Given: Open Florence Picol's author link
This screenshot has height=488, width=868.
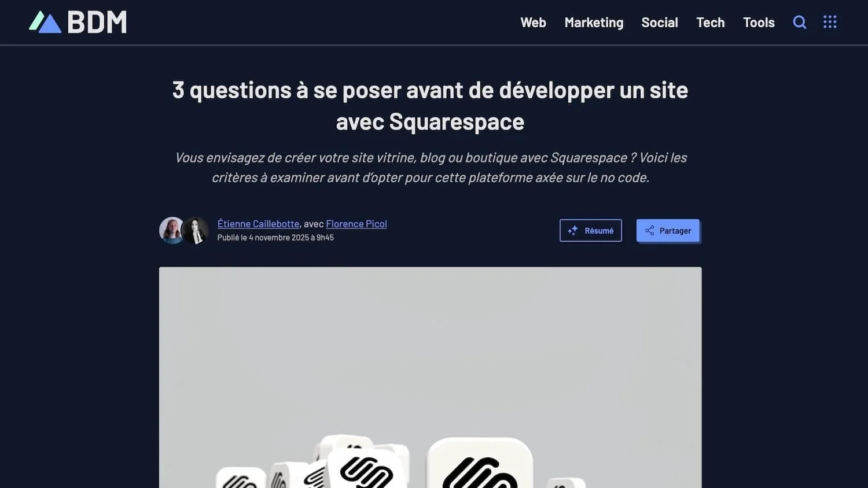Looking at the screenshot, I should pyautogui.click(x=356, y=224).
